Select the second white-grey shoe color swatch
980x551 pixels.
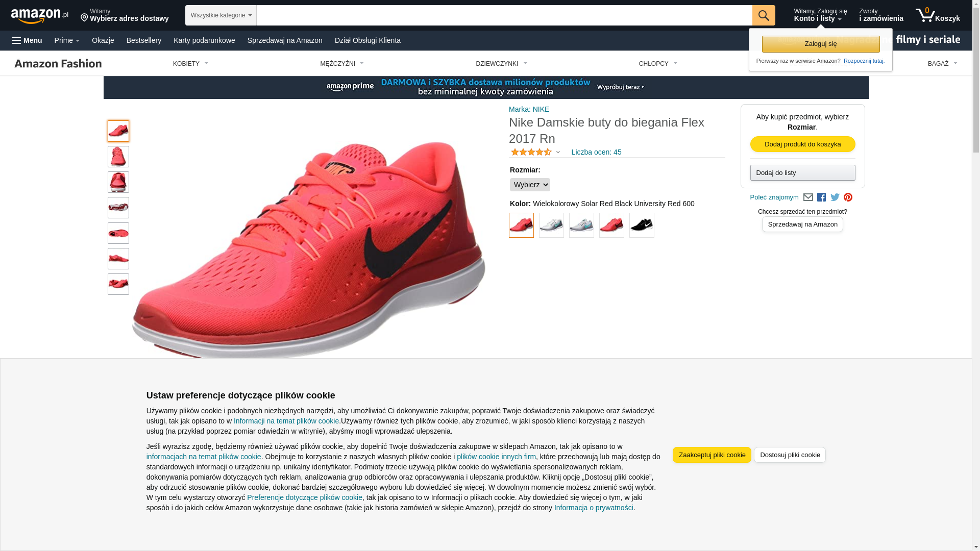coord(581,226)
